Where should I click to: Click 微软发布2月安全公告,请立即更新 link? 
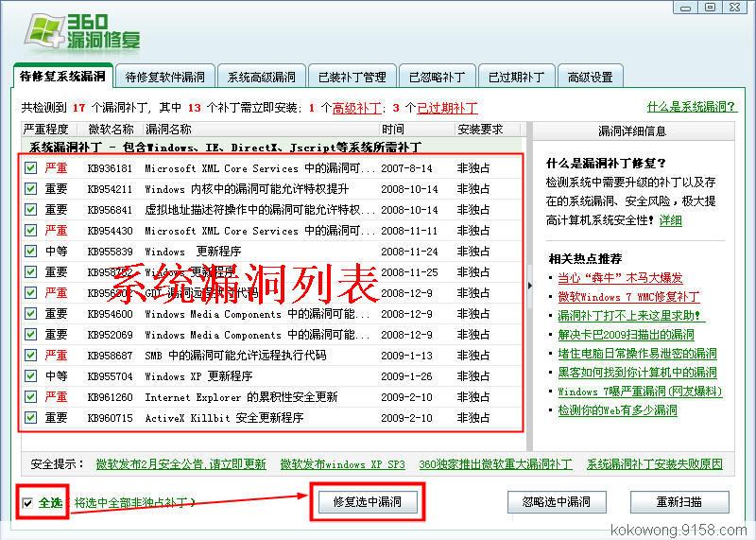[x=180, y=464]
